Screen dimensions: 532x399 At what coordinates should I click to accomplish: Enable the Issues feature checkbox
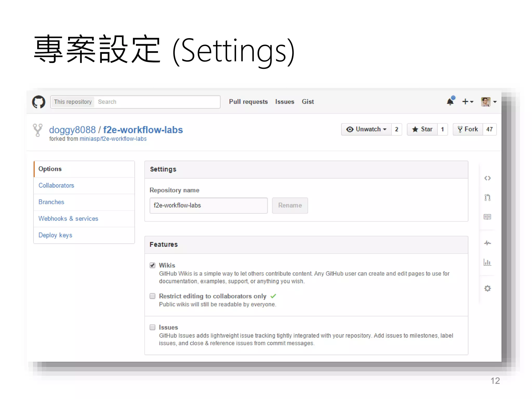pos(152,327)
